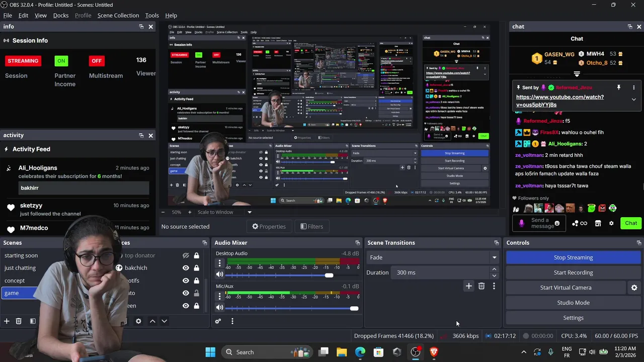Delete the selected scene with trash icon
The width and height of the screenshot is (644, 362).
coord(19,321)
